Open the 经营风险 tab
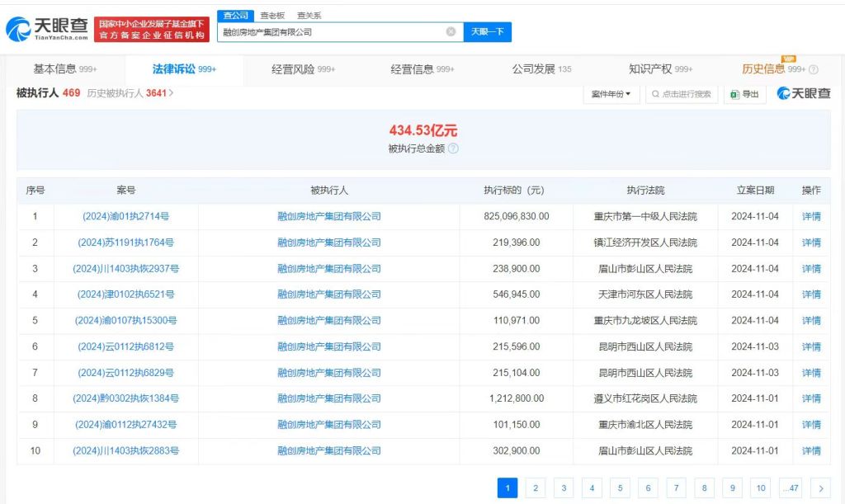 point(304,69)
